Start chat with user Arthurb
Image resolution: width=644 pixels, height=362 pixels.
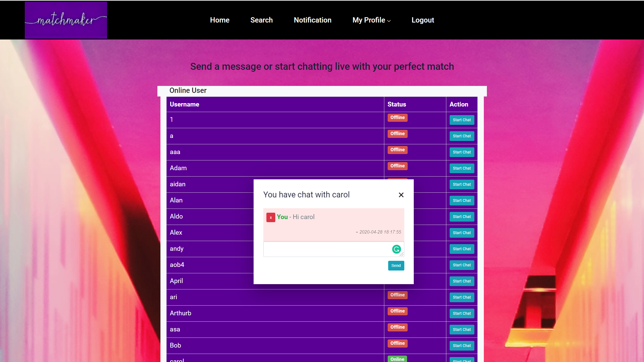coord(462,313)
